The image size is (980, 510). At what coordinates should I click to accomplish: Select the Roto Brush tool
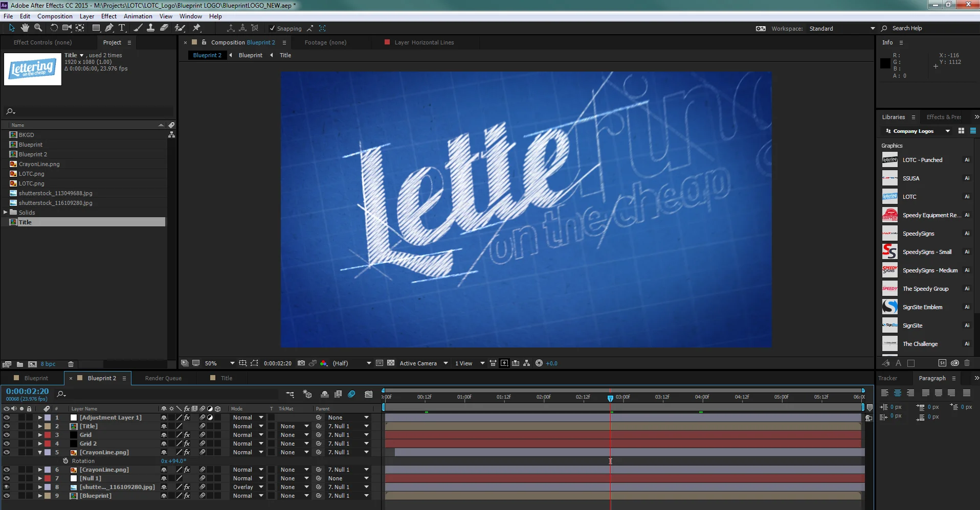click(x=180, y=28)
